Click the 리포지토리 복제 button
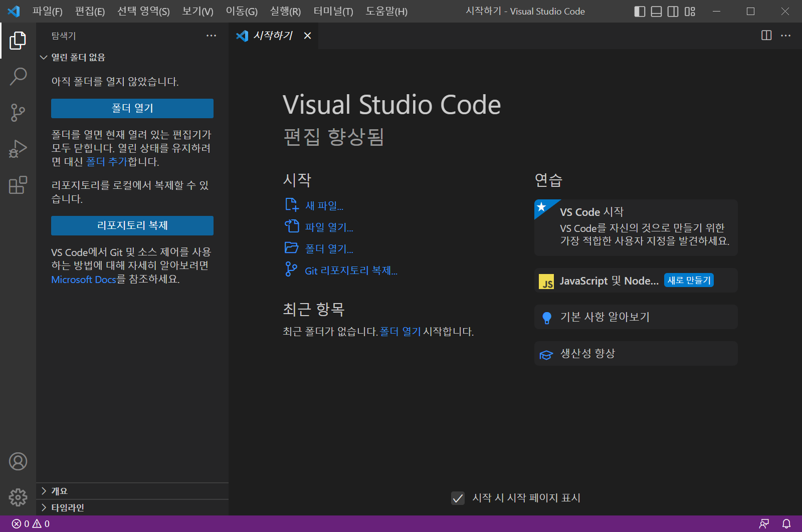 click(132, 225)
